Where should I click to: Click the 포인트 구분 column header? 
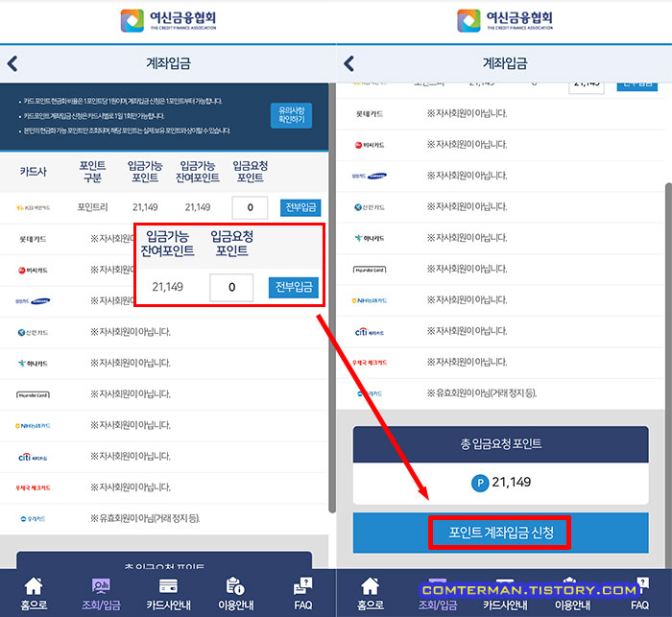click(x=92, y=172)
